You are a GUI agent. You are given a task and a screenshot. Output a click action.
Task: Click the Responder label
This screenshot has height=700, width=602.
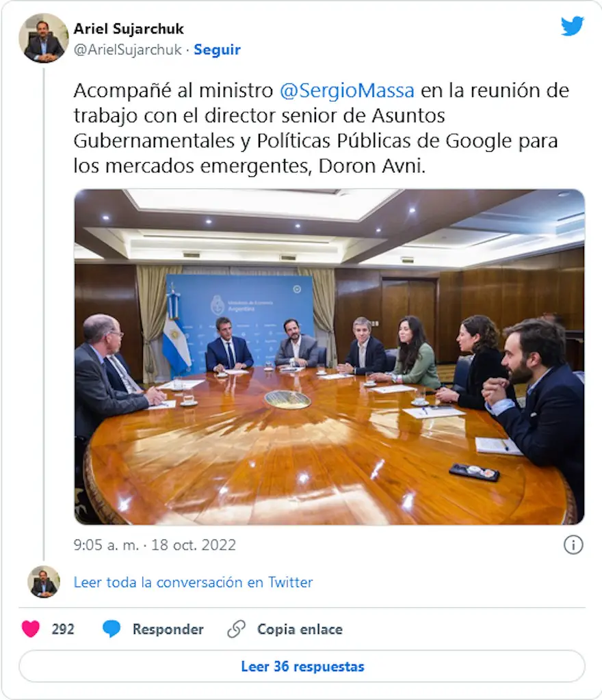click(x=168, y=629)
